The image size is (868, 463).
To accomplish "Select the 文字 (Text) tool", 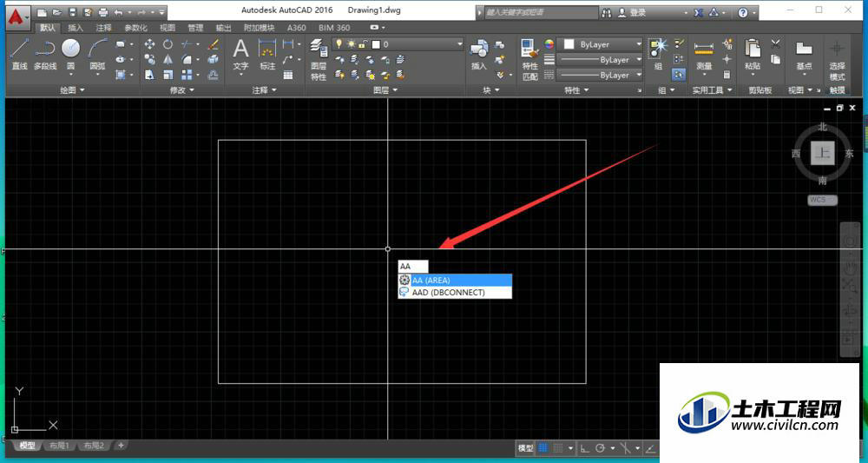I will [240, 54].
